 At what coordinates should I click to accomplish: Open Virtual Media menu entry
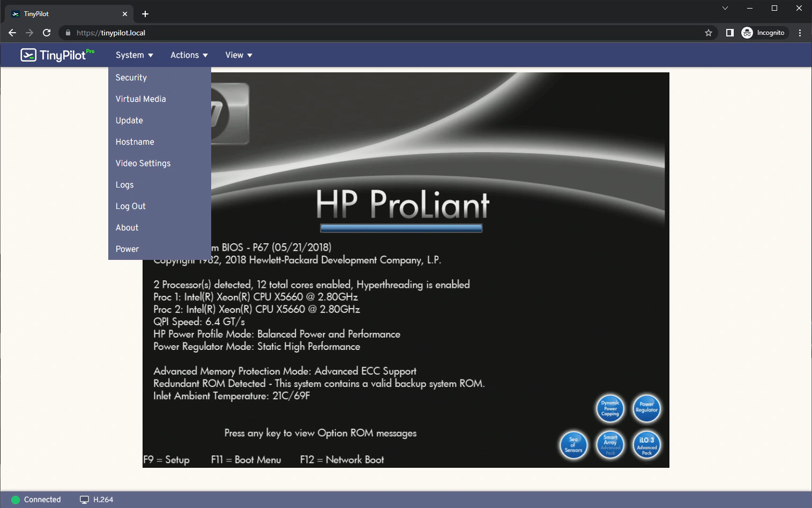click(x=160, y=99)
